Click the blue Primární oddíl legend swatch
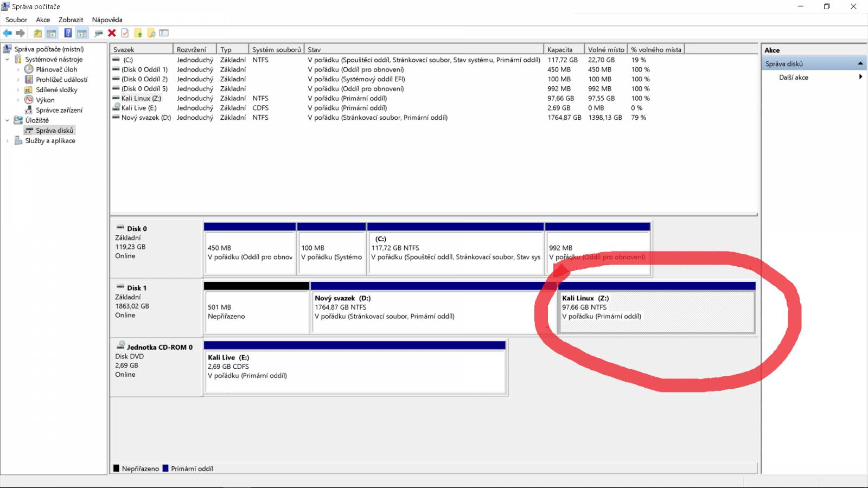Viewport: 868px width, 488px height. (x=165, y=468)
